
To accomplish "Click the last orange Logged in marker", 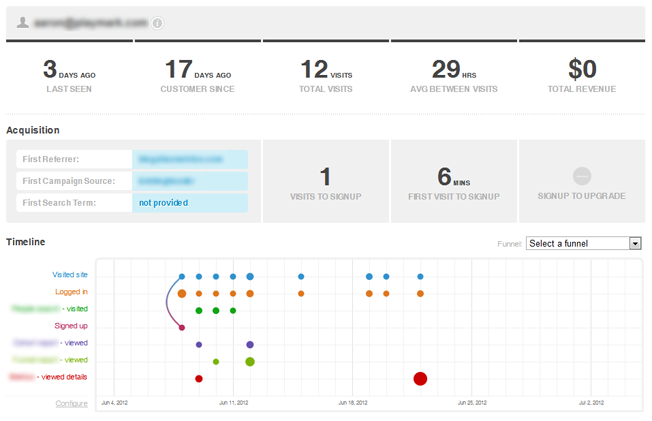I will (x=420, y=293).
